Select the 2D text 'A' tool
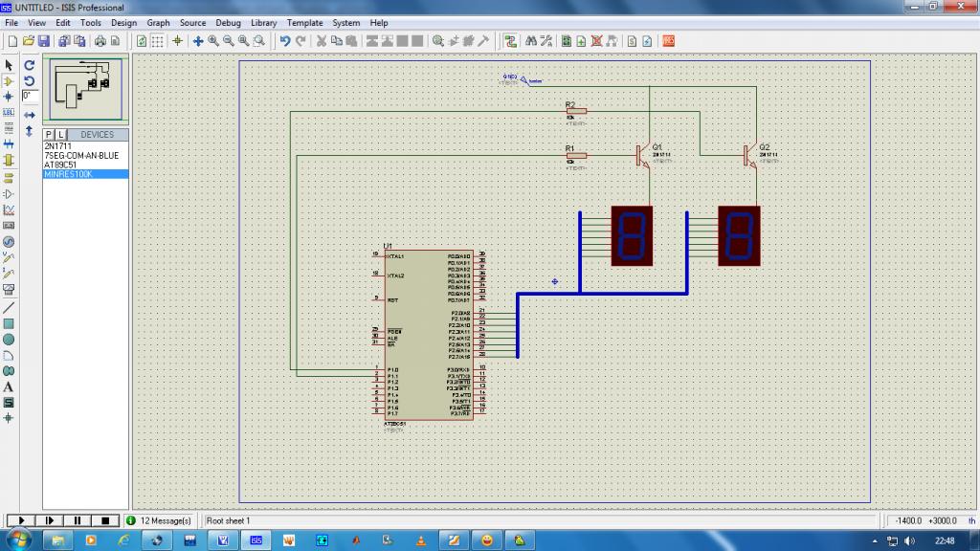This screenshot has width=980, height=551. [x=9, y=386]
